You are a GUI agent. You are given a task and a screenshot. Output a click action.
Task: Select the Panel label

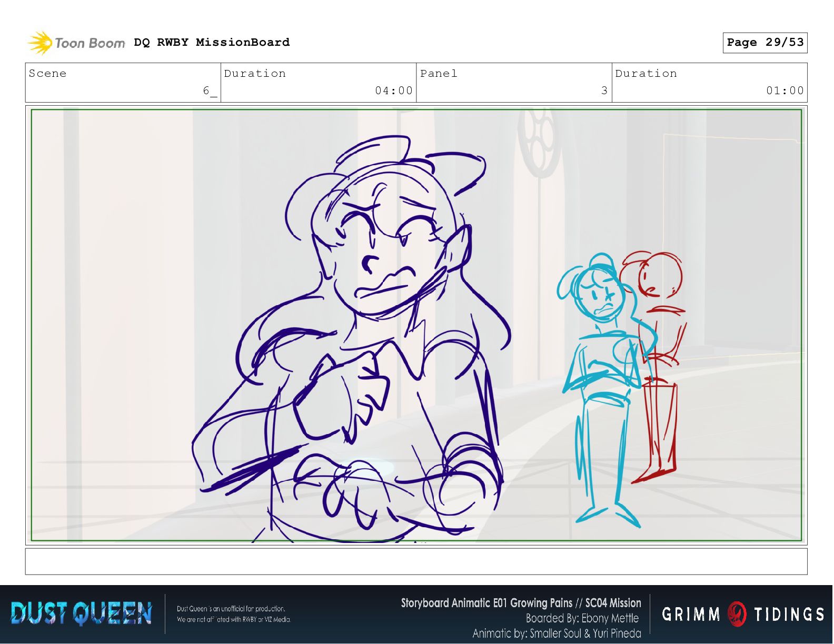pyautogui.click(x=439, y=74)
